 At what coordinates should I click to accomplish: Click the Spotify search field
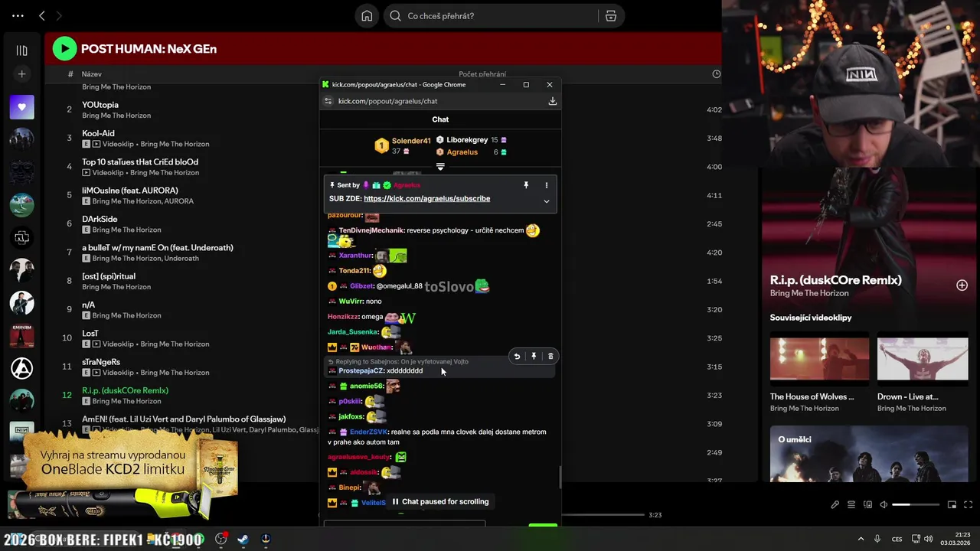coord(490,16)
